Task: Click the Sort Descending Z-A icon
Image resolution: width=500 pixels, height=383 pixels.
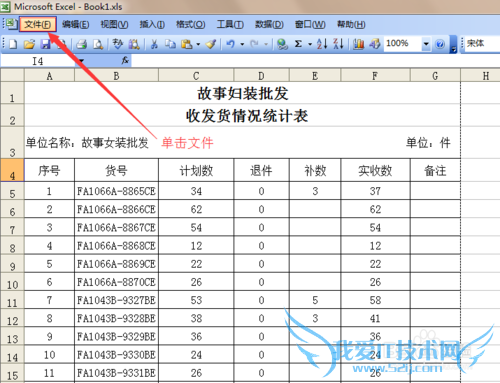Action: pos(338,44)
